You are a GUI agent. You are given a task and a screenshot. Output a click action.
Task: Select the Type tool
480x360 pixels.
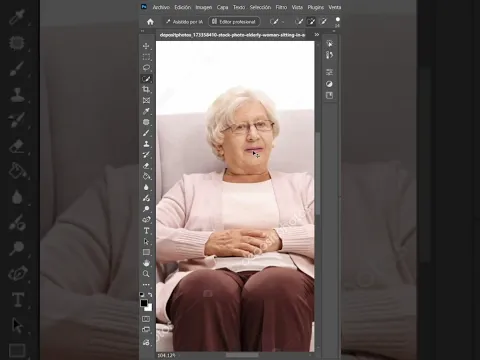coord(146,231)
